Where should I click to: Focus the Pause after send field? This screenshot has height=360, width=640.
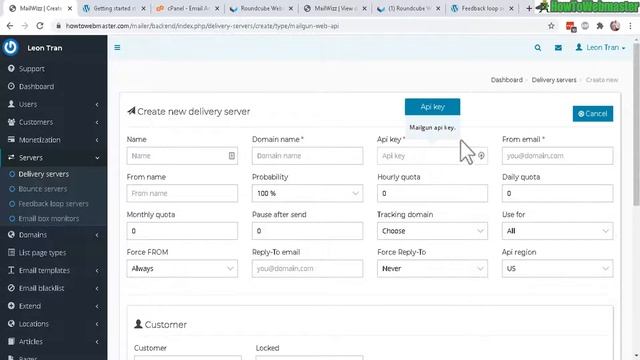pyautogui.click(x=307, y=231)
